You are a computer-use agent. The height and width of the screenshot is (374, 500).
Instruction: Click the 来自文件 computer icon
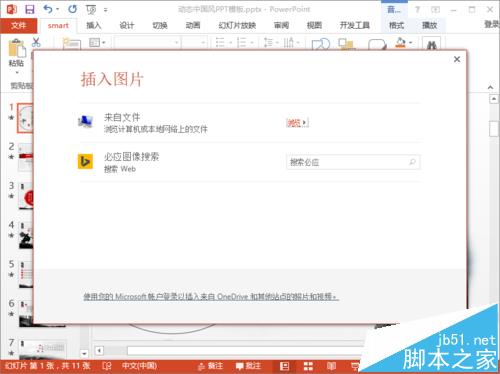pos(85,122)
